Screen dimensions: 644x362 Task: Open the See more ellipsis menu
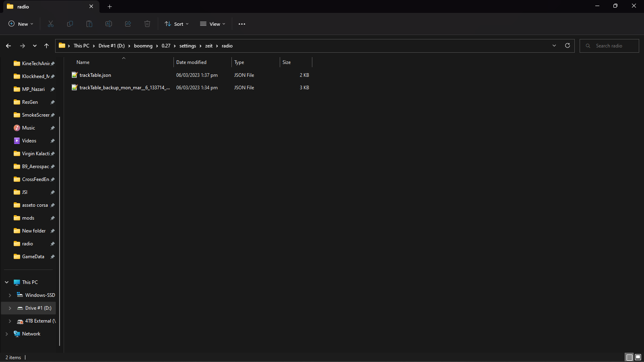click(x=242, y=24)
